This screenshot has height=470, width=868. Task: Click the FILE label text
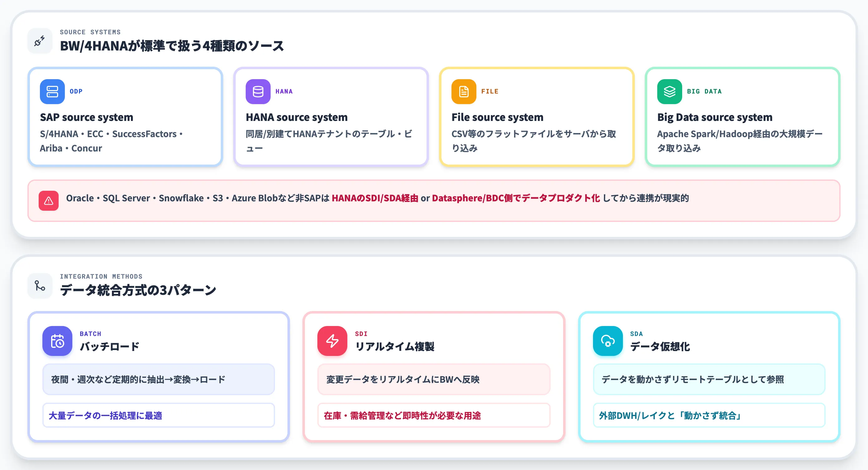tap(489, 91)
